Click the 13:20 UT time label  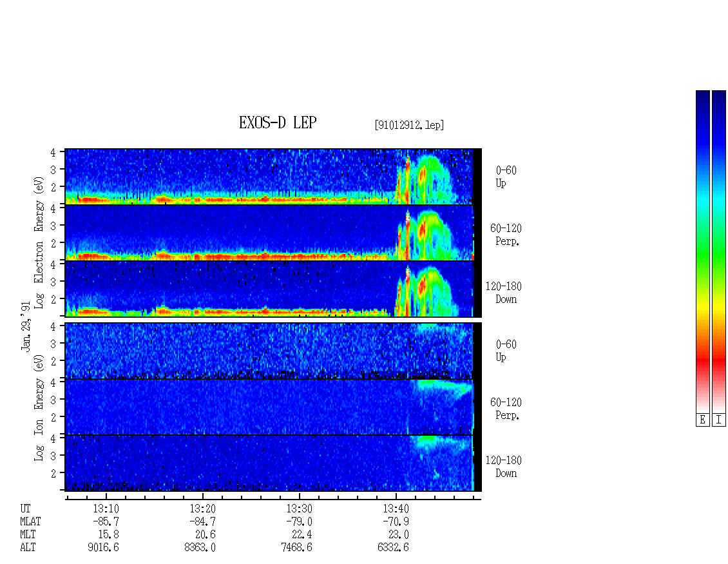point(203,509)
